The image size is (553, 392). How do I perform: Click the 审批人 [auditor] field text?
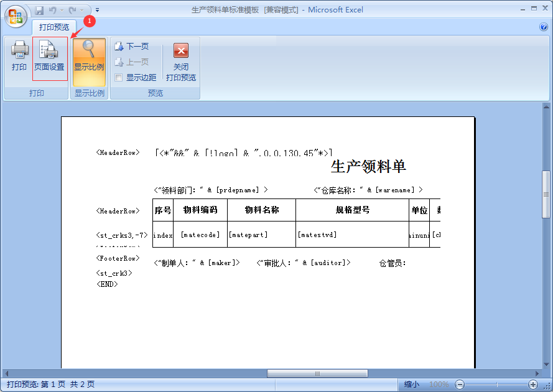click(304, 263)
